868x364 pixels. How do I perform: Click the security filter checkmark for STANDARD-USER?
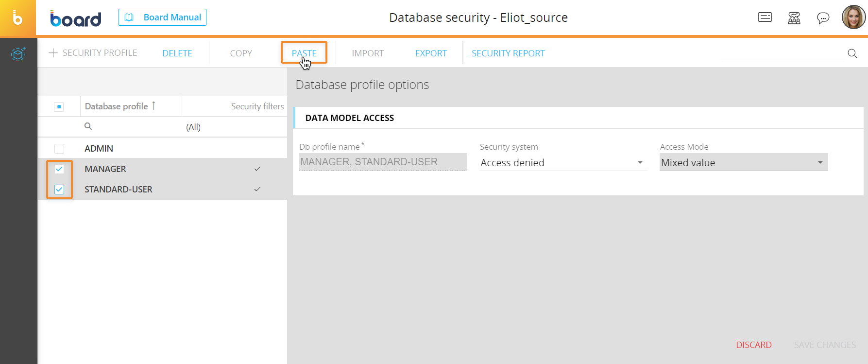(257, 189)
